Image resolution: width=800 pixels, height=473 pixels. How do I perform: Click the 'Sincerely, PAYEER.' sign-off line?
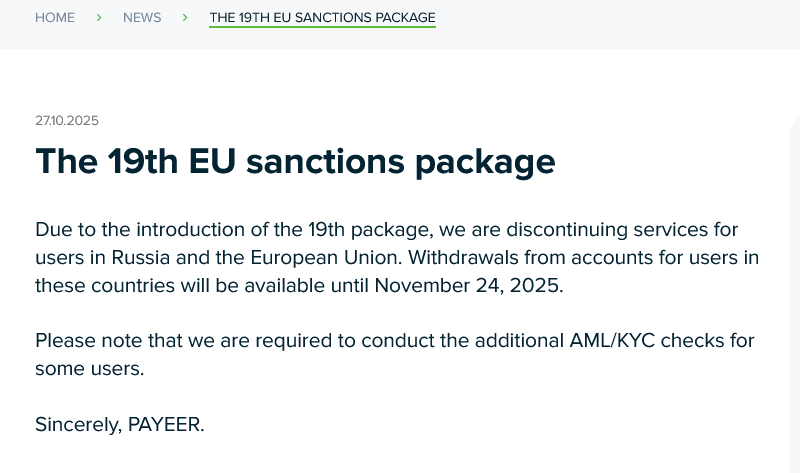click(x=120, y=424)
